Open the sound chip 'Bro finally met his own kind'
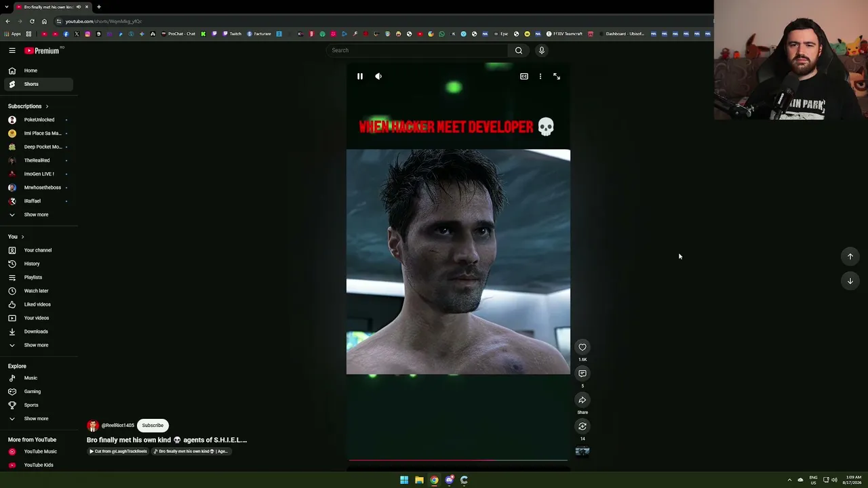 [191, 451]
